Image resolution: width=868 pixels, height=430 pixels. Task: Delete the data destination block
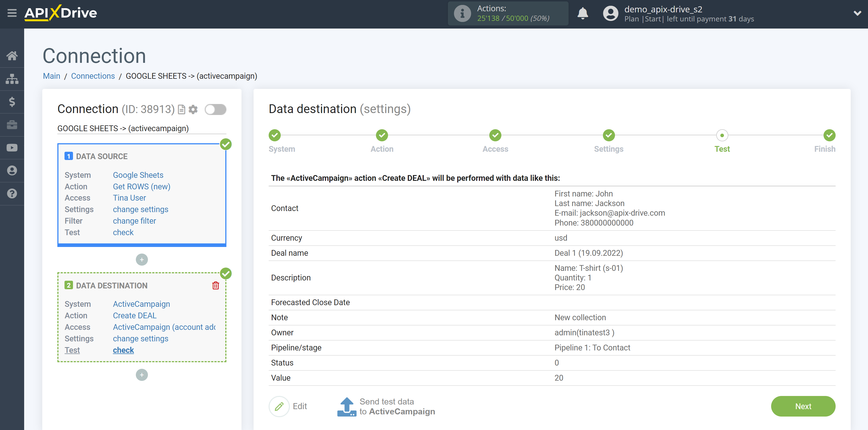(x=216, y=285)
